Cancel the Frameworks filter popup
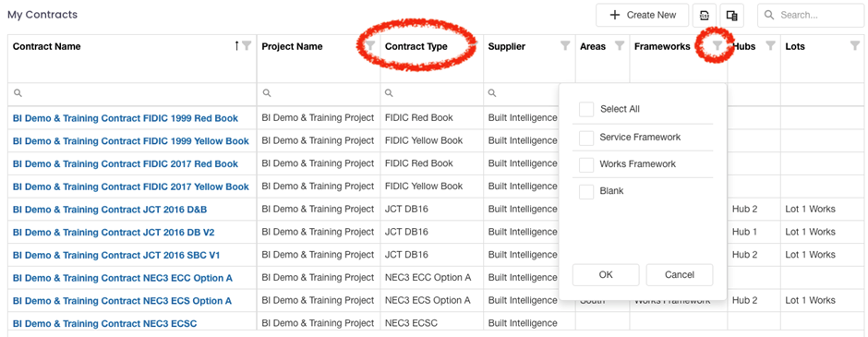The height and width of the screenshot is (337, 868). 680,275
